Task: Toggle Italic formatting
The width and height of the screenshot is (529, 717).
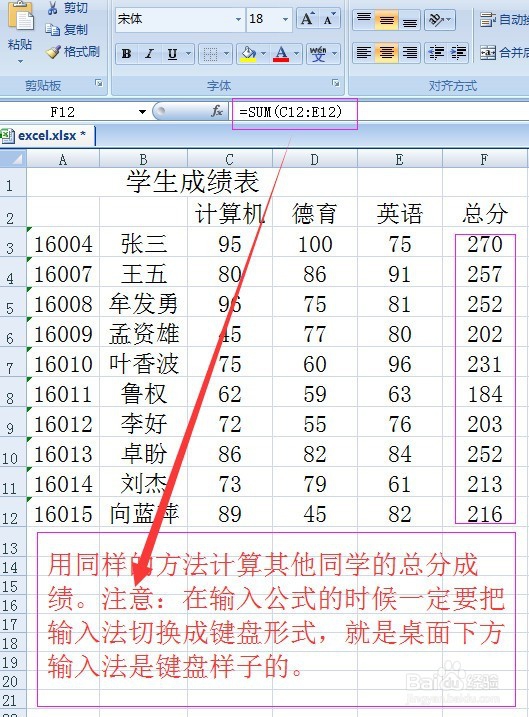Action: tap(149, 54)
